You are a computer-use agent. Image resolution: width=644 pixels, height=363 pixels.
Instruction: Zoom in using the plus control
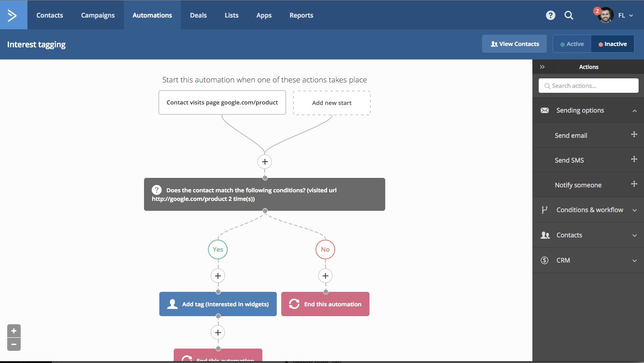click(x=14, y=331)
